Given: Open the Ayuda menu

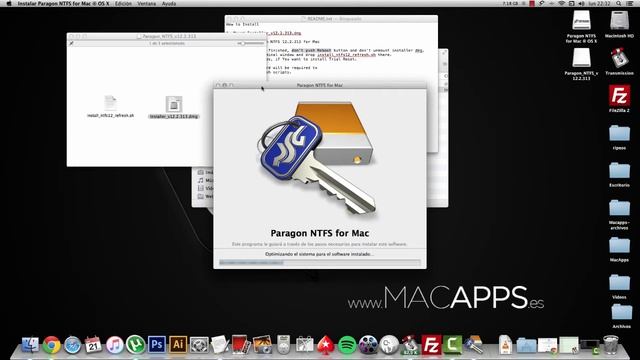Looking at the screenshot, I should coord(169,3).
